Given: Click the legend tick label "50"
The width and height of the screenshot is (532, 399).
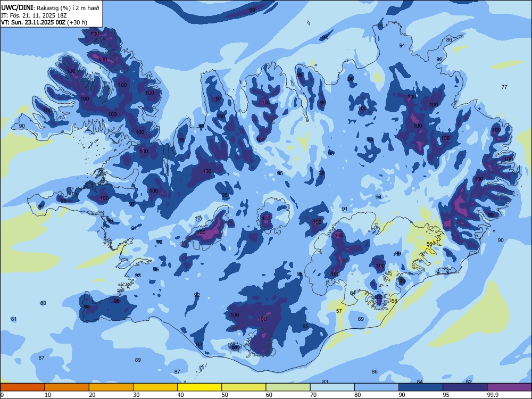Looking at the screenshot, I should 225,395.
